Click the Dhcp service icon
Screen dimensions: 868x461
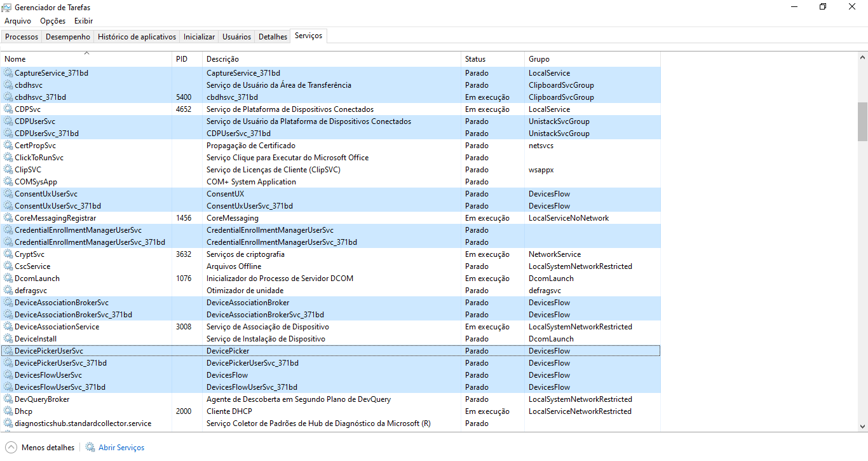click(8, 411)
